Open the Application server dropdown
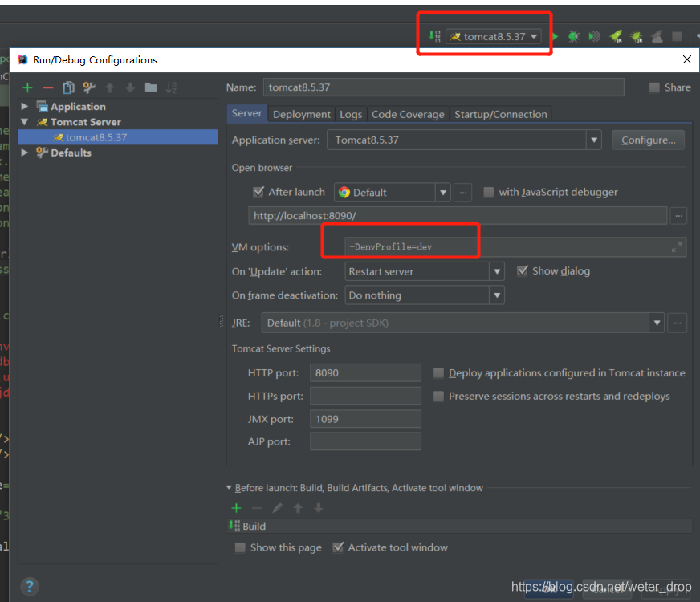The height and width of the screenshot is (602, 700). coord(594,140)
